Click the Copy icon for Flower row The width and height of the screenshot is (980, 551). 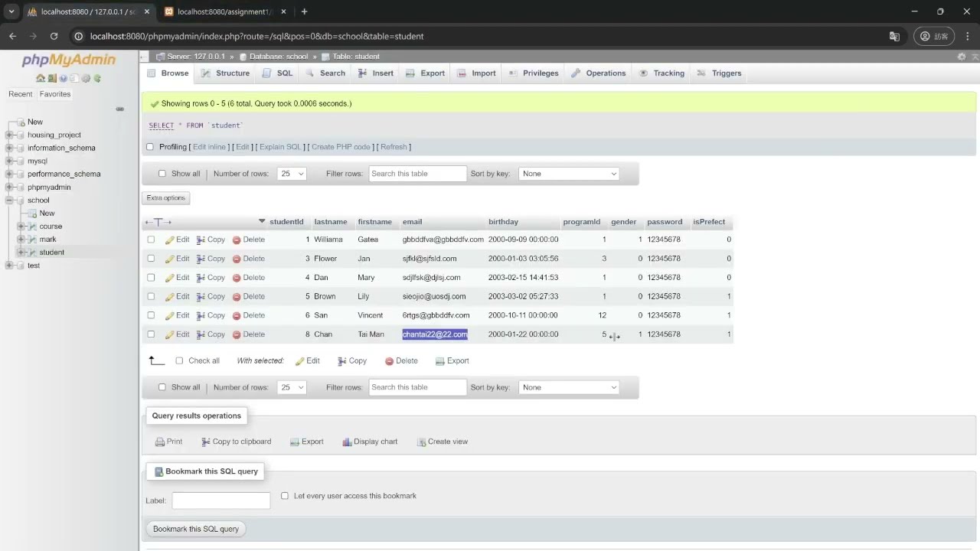pos(201,259)
